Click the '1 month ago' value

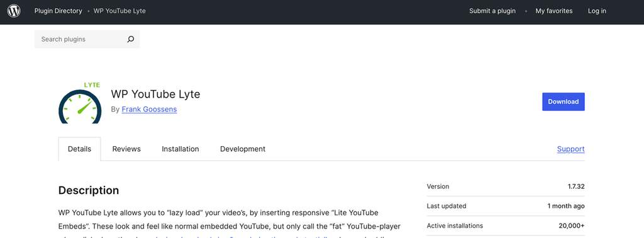[x=566, y=206]
